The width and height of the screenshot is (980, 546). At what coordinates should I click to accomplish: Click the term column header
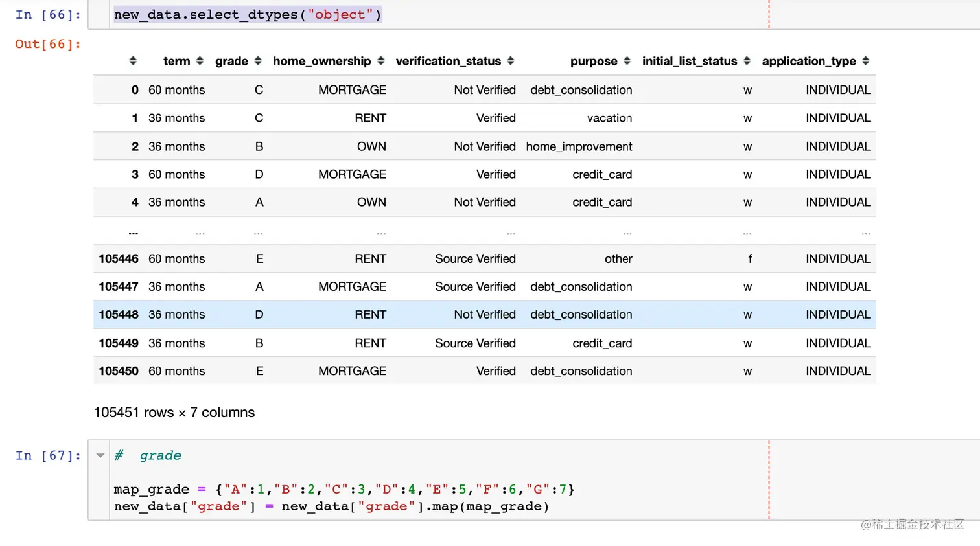pyautogui.click(x=177, y=61)
